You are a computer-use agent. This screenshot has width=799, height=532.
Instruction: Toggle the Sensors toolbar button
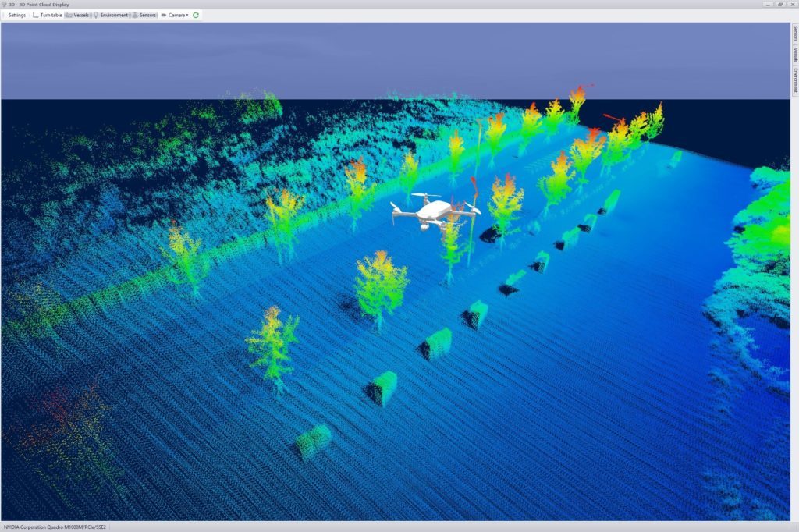(x=144, y=15)
